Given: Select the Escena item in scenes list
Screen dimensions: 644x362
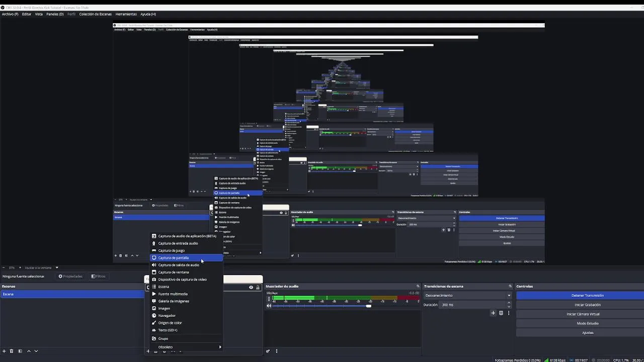Looking at the screenshot, I should pyautogui.click(x=72, y=294).
